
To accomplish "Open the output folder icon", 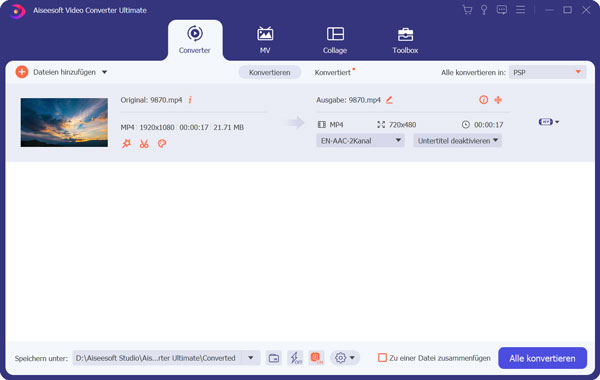I will coord(274,358).
